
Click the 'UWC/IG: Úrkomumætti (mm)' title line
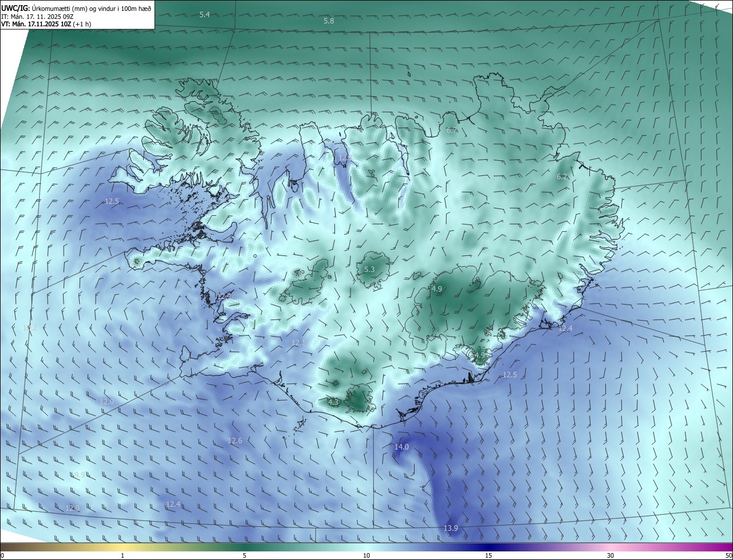point(76,7)
